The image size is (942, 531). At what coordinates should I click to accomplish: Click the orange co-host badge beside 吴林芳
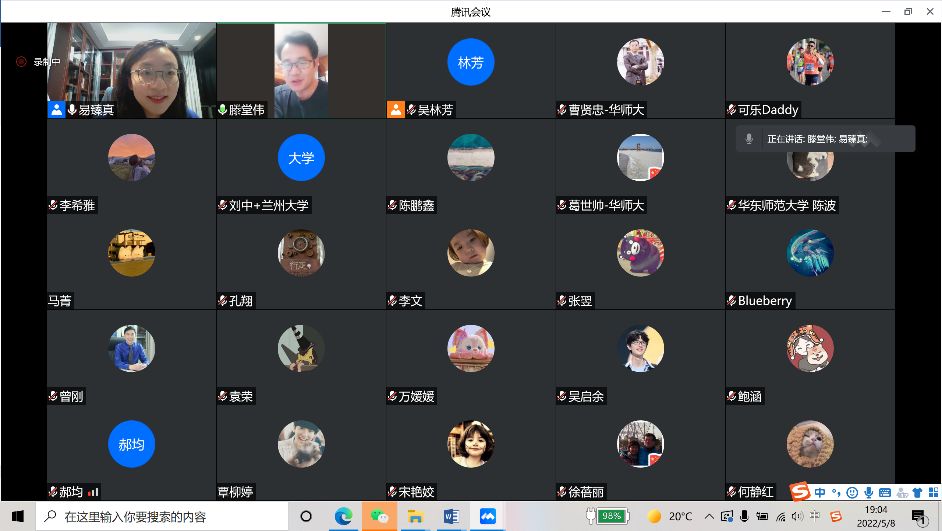[396, 110]
